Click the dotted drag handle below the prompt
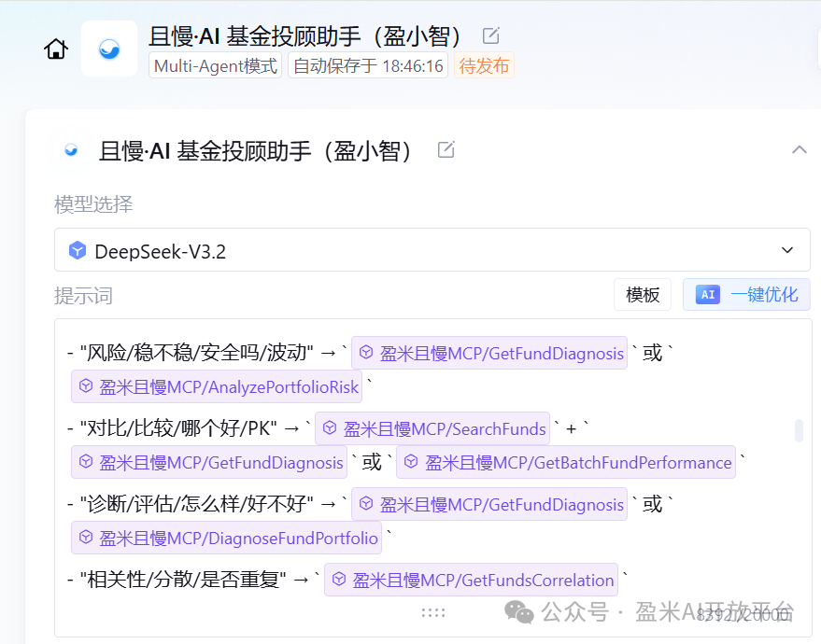 [433, 611]
